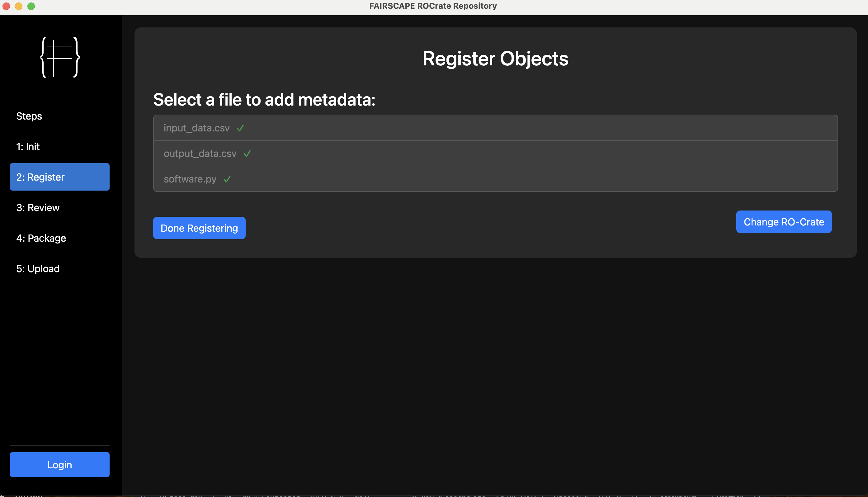Image resolution: width=868 pixels, height=497 pixels.
Task: Click the Steps heading in sidebar
Action: tap(29, 116)
